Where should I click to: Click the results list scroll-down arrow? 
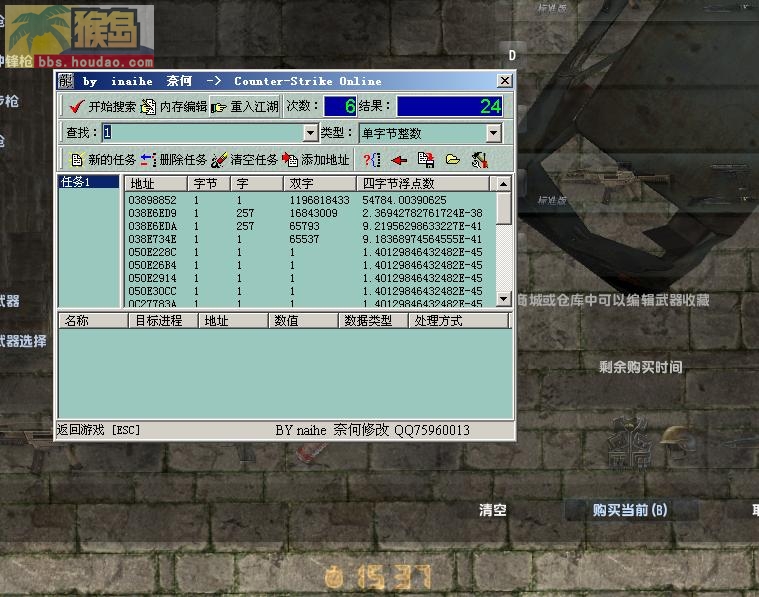503,299
